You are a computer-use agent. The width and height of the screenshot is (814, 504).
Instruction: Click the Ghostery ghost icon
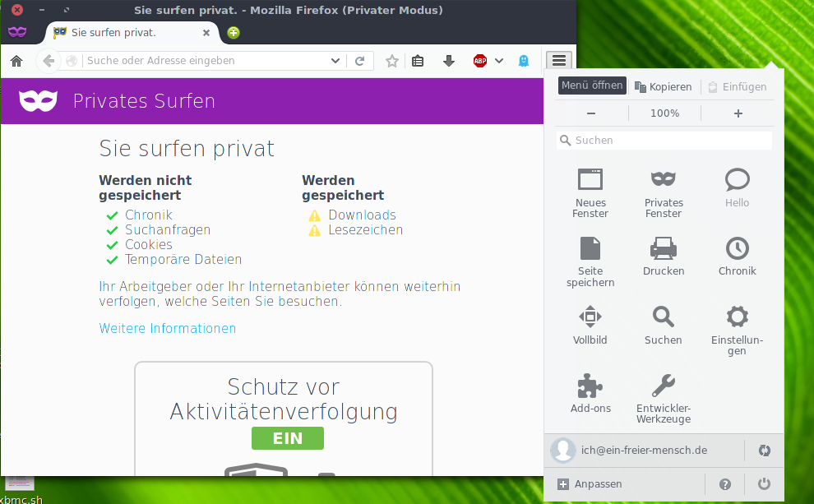tap(524, 61)
